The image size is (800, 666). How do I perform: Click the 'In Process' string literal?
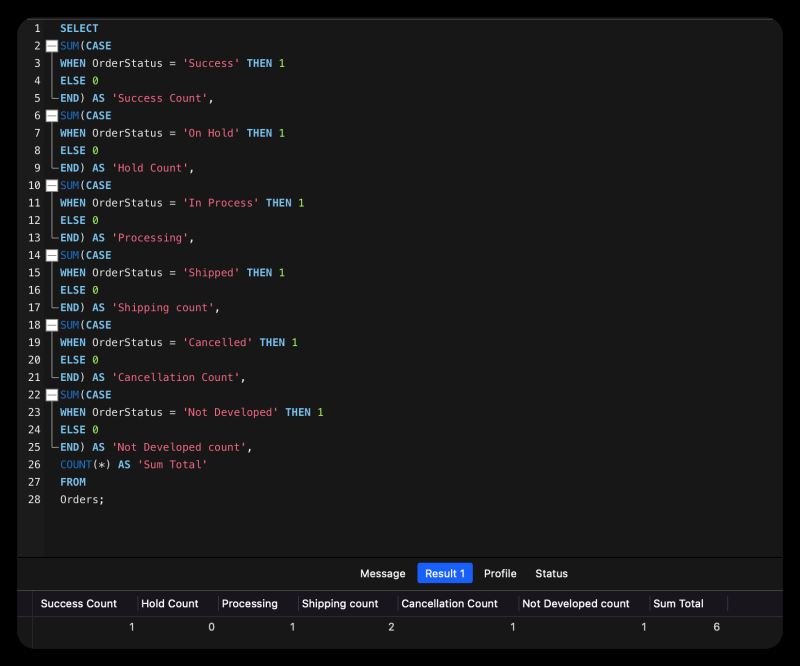[x=220, y=203]
